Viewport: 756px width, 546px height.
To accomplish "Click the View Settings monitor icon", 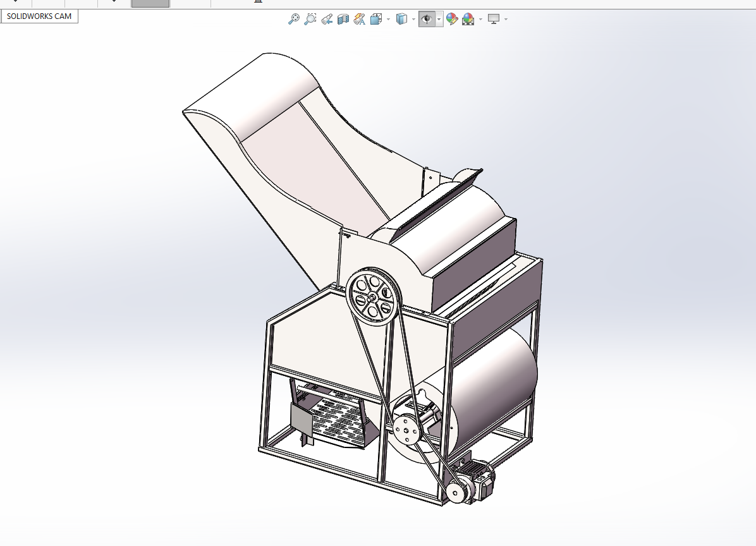I will (x=493, y=20).
